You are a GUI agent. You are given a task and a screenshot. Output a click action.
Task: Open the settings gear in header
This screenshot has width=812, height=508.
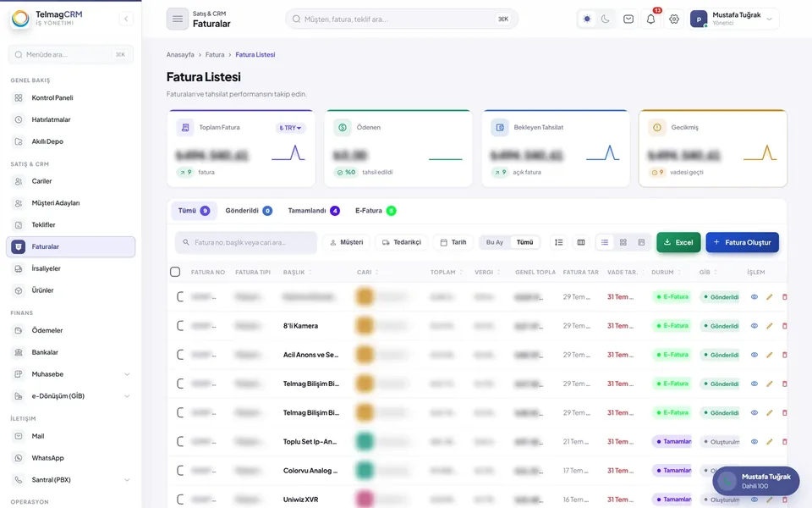point(674,19)
